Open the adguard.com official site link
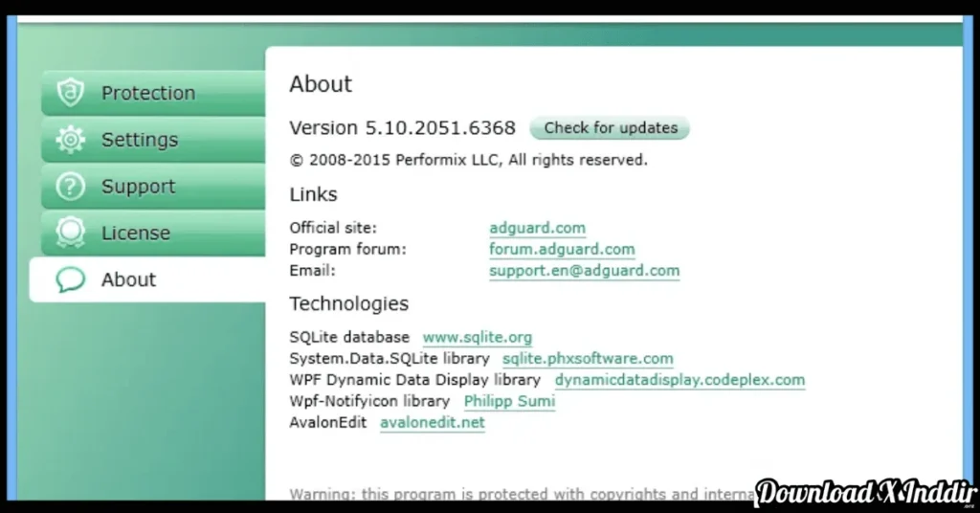The height and width of the screenshot is (513, 980). 538,228
